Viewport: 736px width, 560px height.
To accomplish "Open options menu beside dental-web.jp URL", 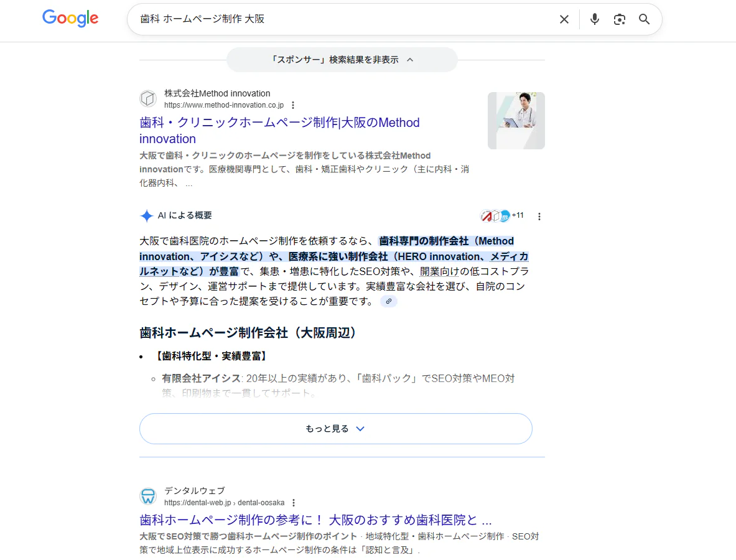I will tap(294, 503).
